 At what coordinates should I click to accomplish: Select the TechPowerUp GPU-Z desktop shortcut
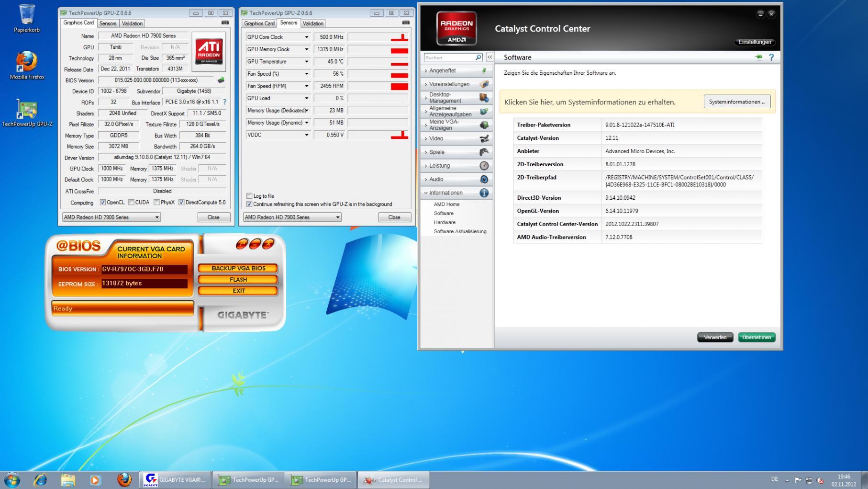[27, 113]
